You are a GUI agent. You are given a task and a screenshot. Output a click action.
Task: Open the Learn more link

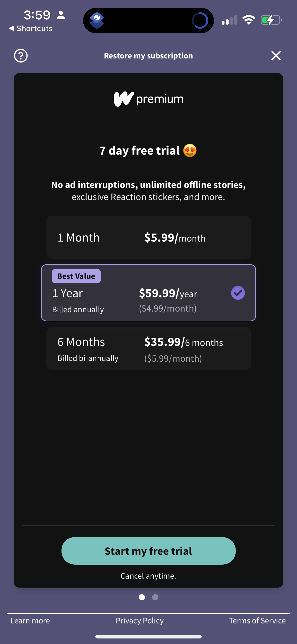point(30,621)
